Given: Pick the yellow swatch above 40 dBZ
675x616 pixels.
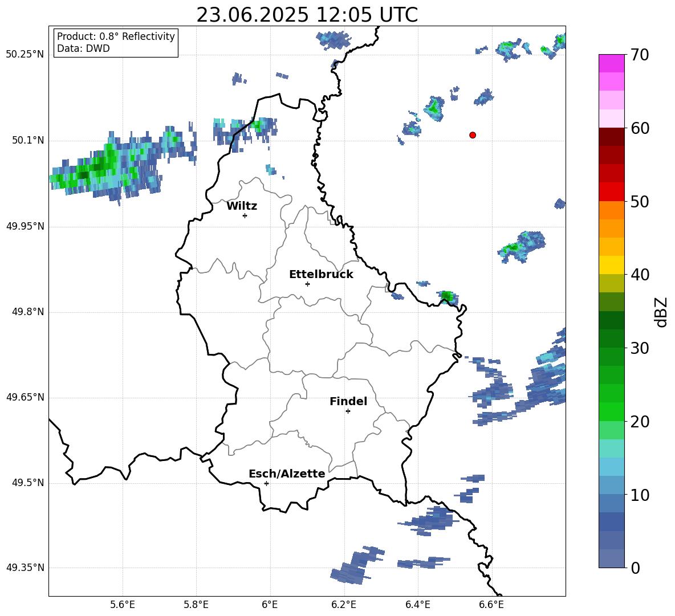Looking at the screenshot, I should click(x=611, y=265).
